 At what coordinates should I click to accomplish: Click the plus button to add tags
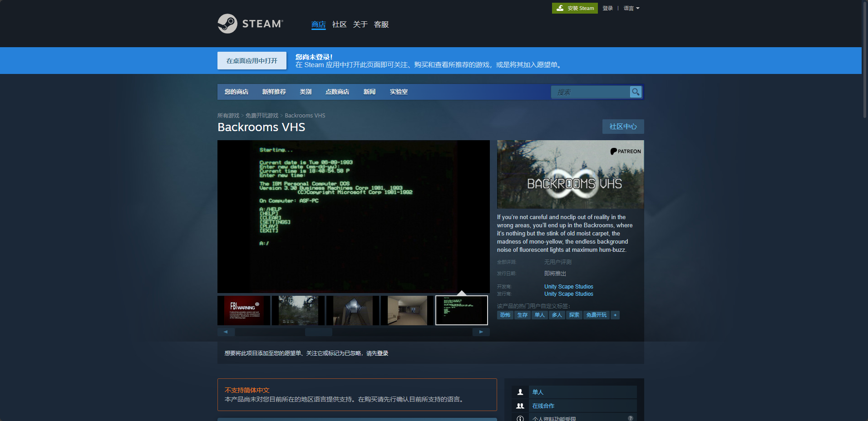(x=615, y=315)
